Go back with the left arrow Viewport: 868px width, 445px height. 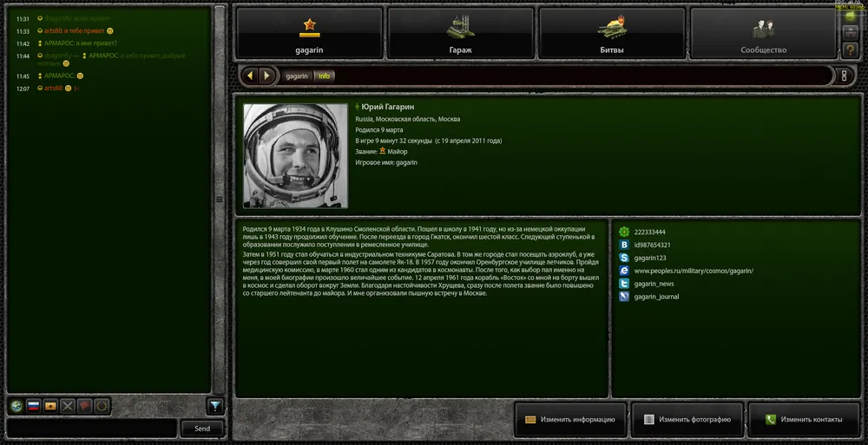[250, 75]
